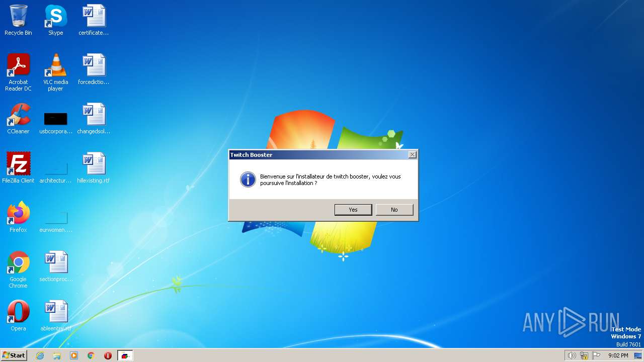Select the sectionproc Word document icon

55,266
